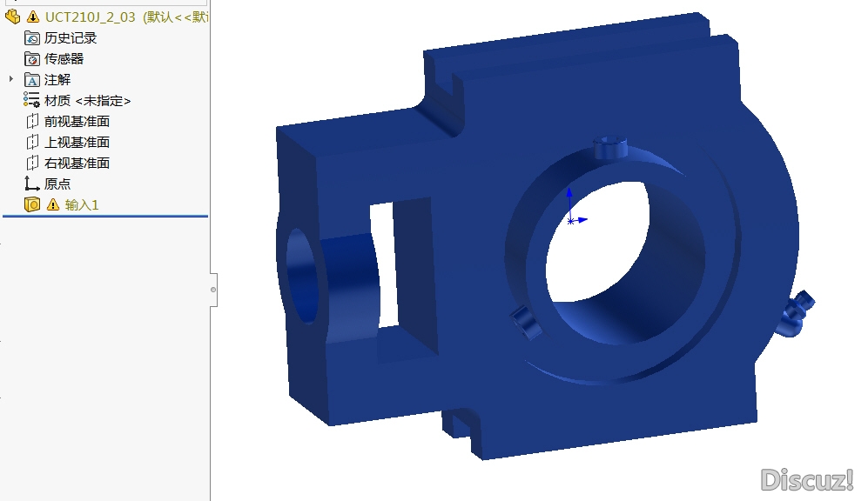The image size is (868, 501).
Task: Select the 历史记录 tree item
Action: (71, 38)
